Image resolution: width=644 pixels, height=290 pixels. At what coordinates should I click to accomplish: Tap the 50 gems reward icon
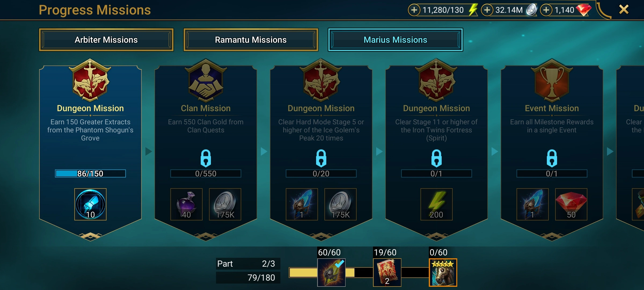pyautogui.click(x=571, y=204)
